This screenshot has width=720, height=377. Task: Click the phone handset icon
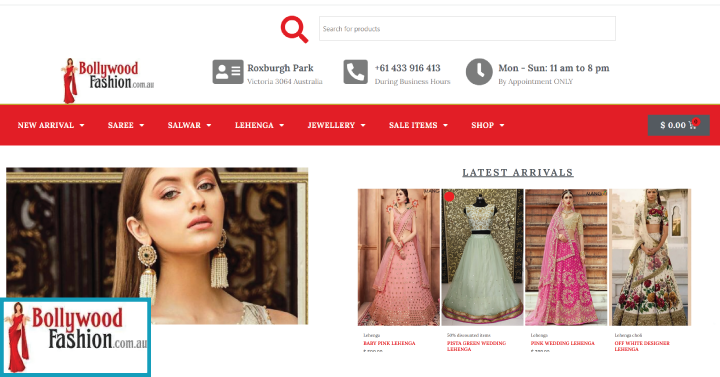tap(355, 72)
